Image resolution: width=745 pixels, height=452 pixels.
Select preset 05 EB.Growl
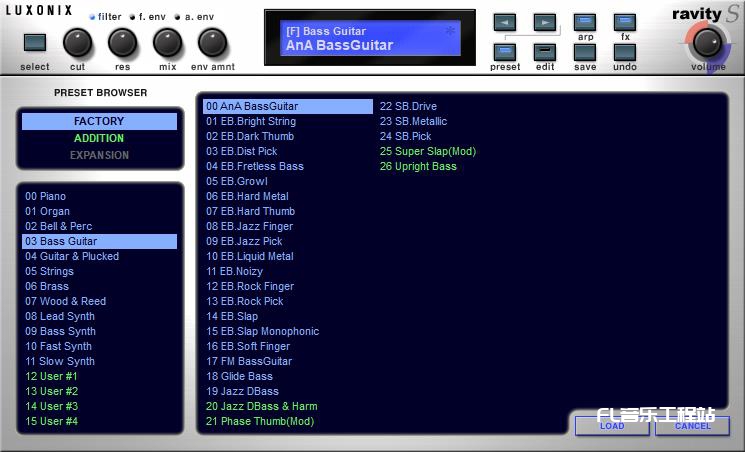[x=288, y=182]
